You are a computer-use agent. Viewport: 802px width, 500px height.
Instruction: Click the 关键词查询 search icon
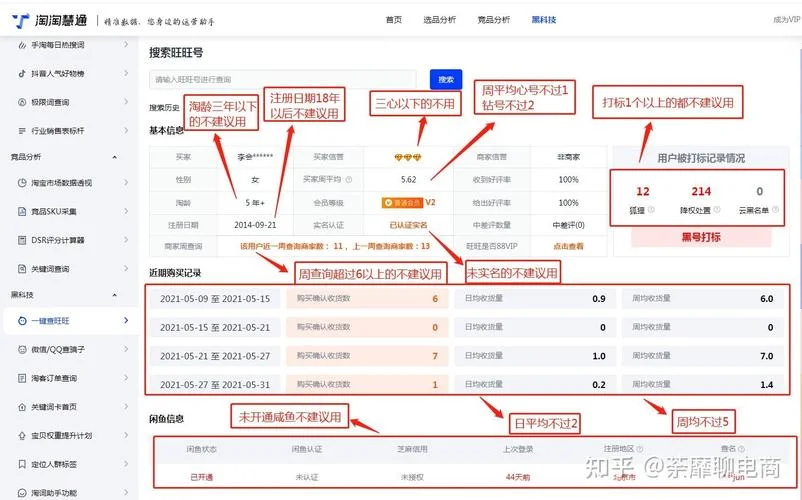coord(22,268)
